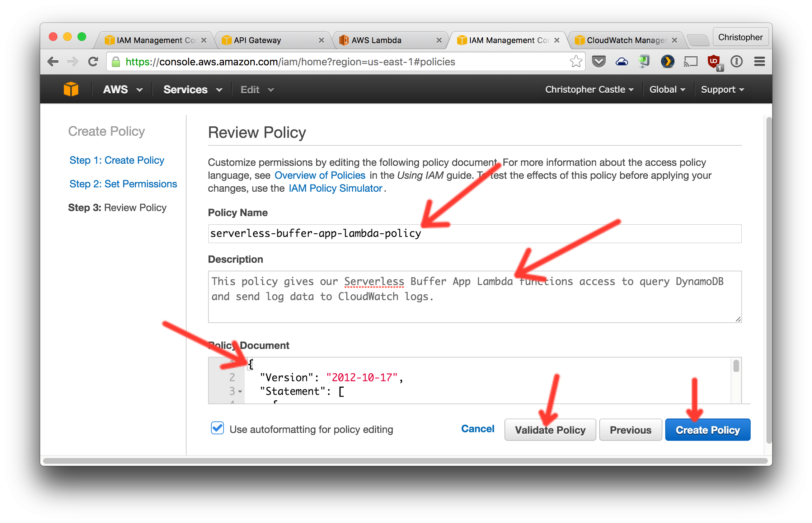
Task: Click the Plex arrow extension icon
Action: click(x=667, y=62)
